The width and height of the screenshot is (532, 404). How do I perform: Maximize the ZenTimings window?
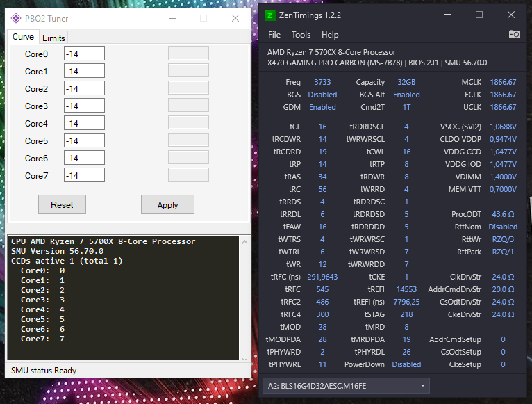coord(479,15)
